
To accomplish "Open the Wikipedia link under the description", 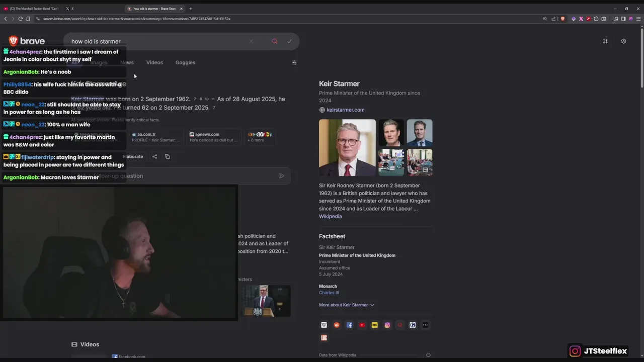I will pos(330,216).
